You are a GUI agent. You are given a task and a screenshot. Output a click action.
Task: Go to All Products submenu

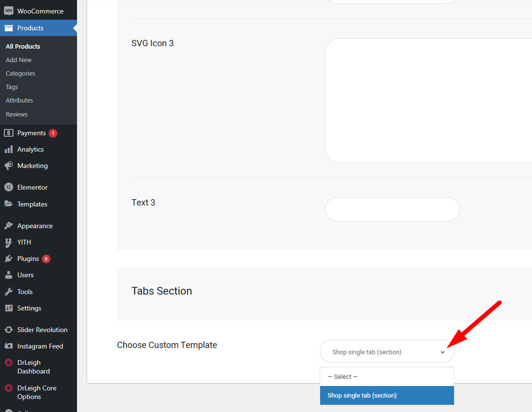pyautogui.click(x=23, y=47)
